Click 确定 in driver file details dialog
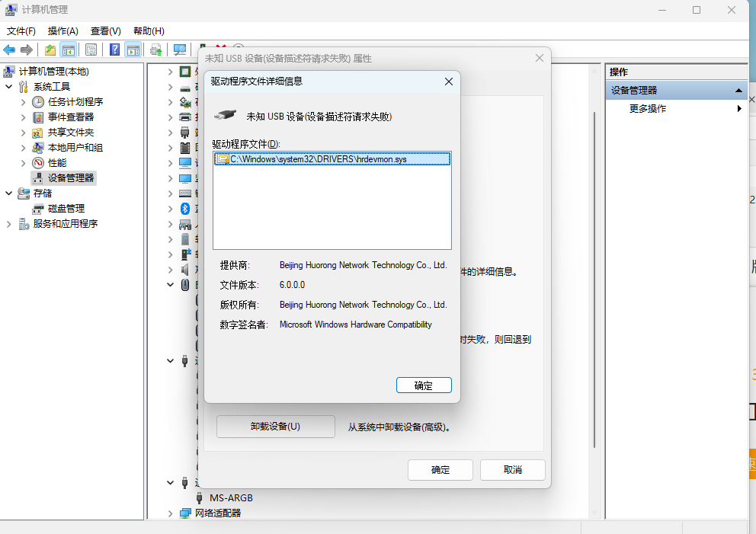The width and height of the screenshot is (756, 534). pos(424,385)
